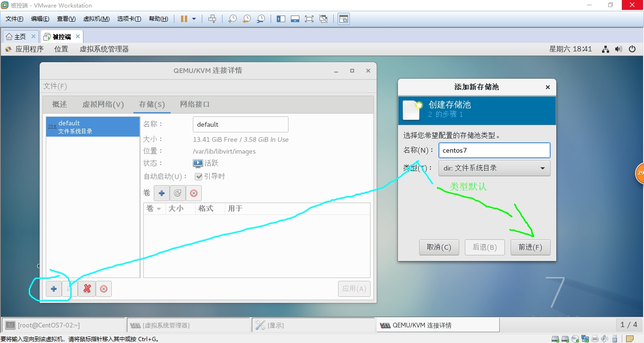This screenshot has width=644, height=343.
Task: Click the 名称 field containing centos7
Action: click(494, 150)
